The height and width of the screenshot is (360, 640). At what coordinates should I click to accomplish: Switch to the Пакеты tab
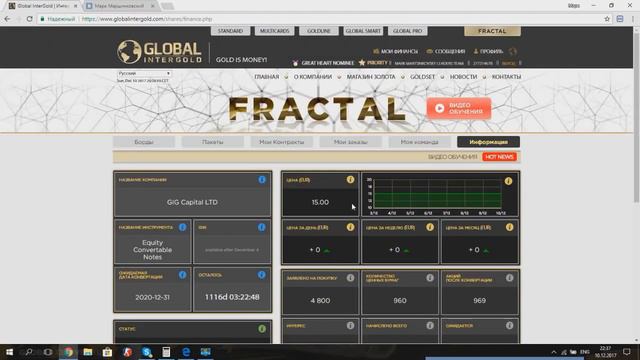click(x=213, y=142)
